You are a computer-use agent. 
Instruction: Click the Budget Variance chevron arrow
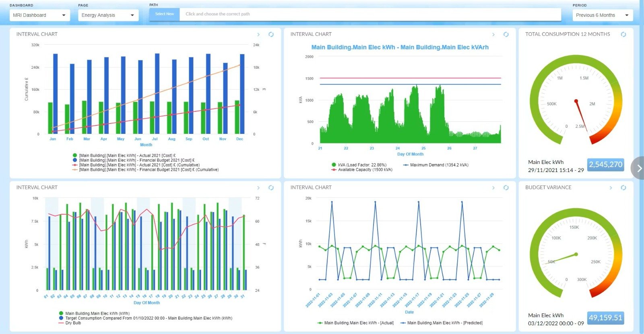coord(611,188)
